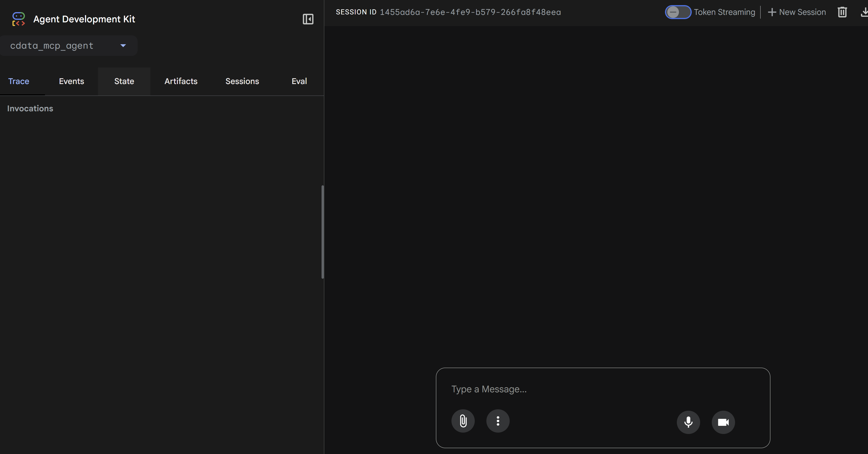Create a New Session

click(797, 12)
